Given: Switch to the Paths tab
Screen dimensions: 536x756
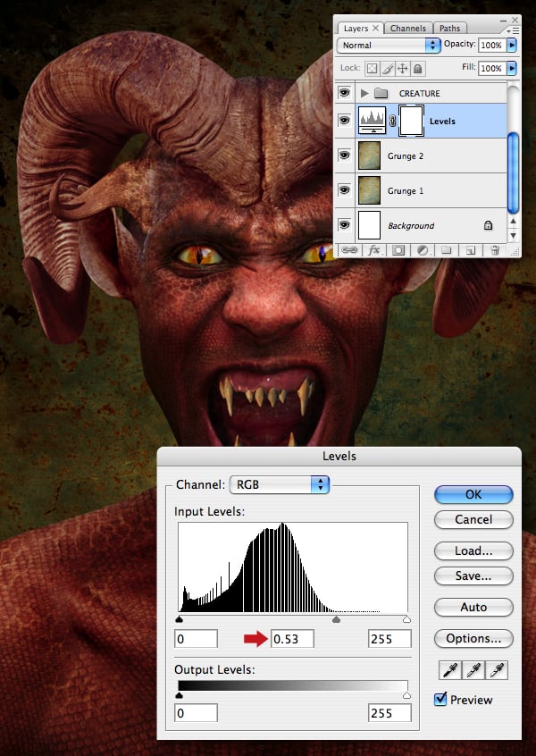Looking at the screenshot, I should point(449,29).
